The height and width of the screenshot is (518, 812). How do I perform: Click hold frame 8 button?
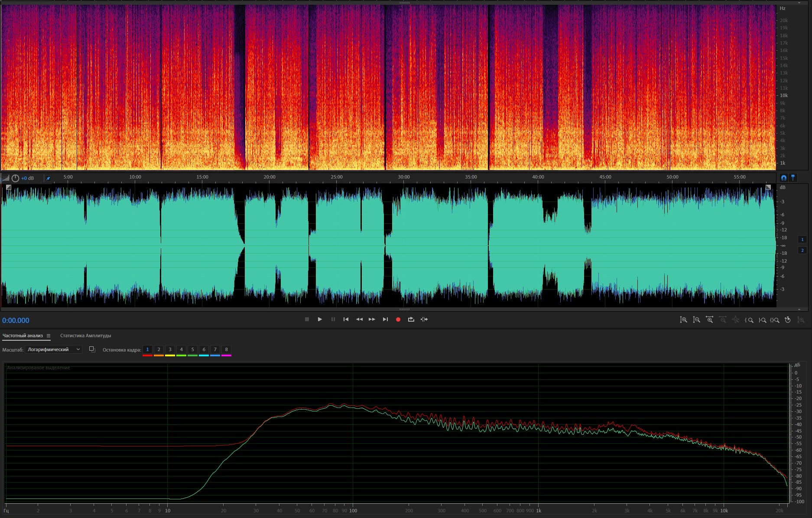pos(226,349)
